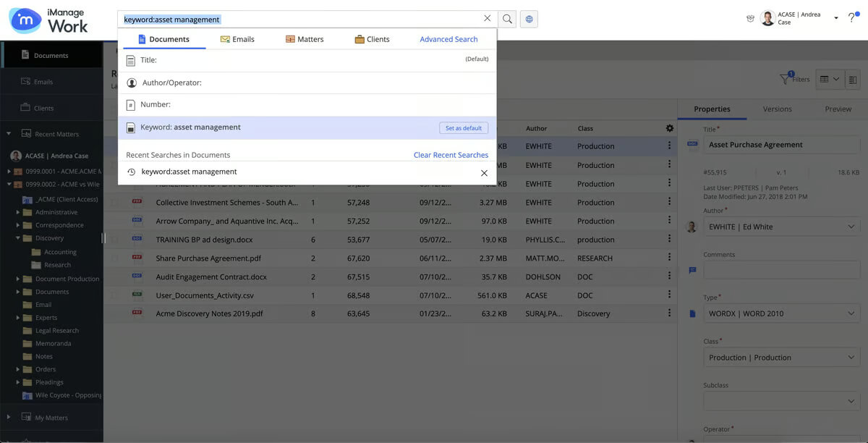Expand the Administrative folder
Screen dimensions: 868x443
[18, 213]
